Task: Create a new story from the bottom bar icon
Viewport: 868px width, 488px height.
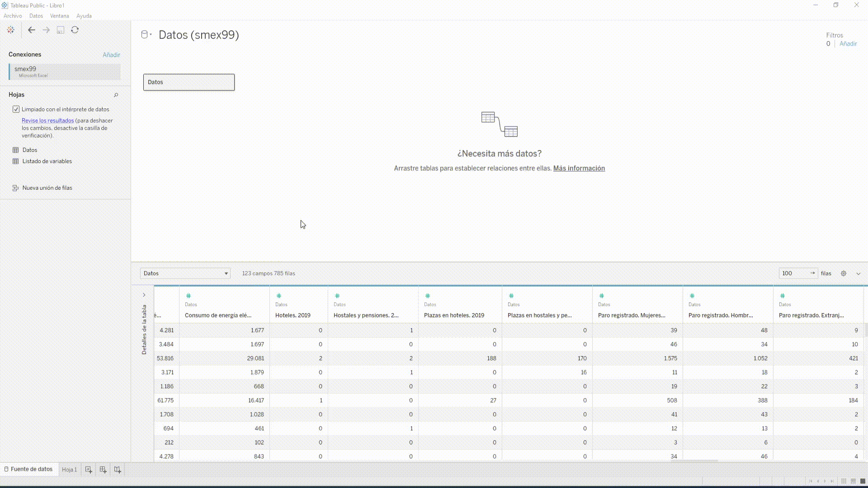Action: click(118, 469)
